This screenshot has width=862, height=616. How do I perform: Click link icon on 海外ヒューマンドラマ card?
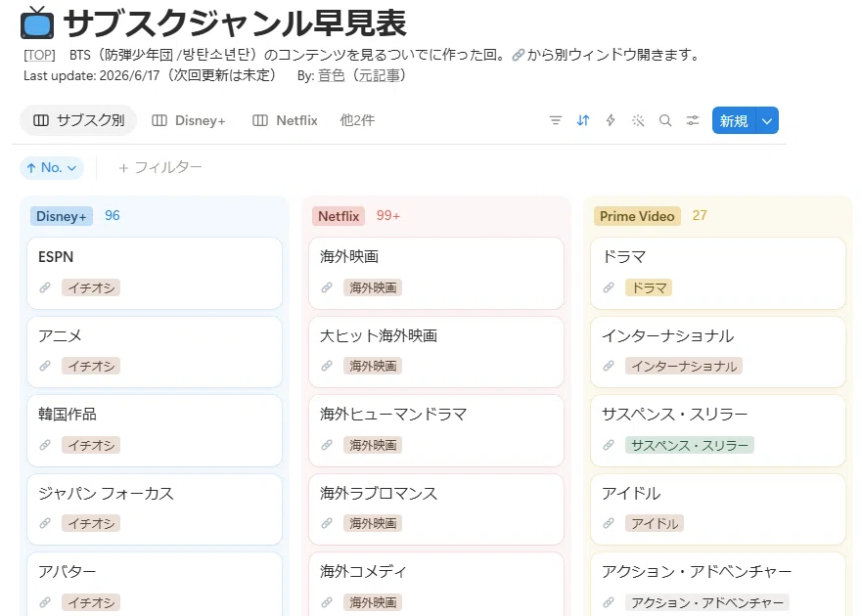click(x=327, y=445)
